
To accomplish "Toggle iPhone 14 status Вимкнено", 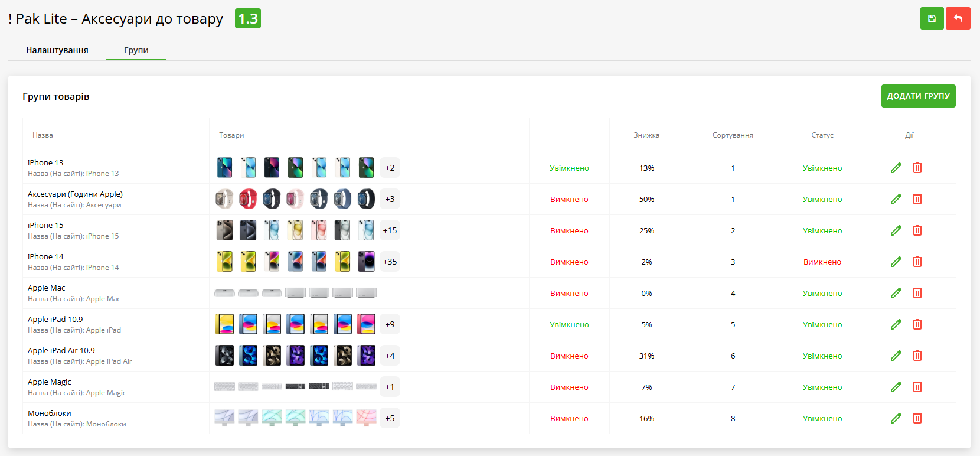I will [822, 262].
